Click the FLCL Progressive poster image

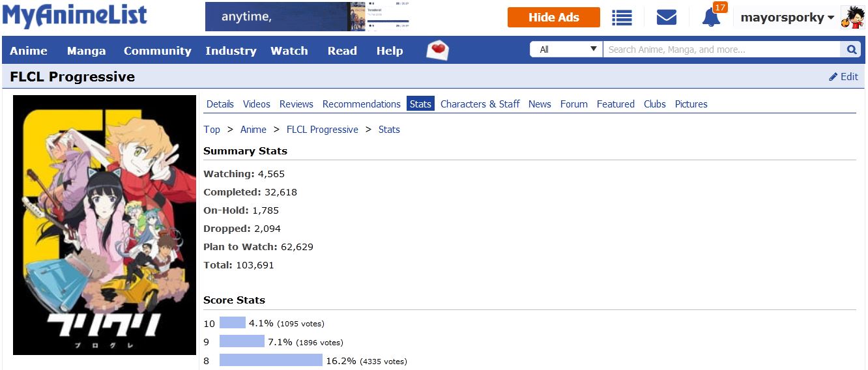pyautogui.click(x=104, y=225)
